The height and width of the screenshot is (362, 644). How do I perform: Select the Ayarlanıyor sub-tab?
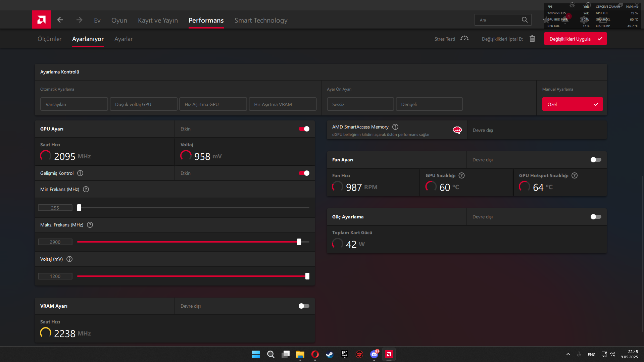(x=88, y=39)
